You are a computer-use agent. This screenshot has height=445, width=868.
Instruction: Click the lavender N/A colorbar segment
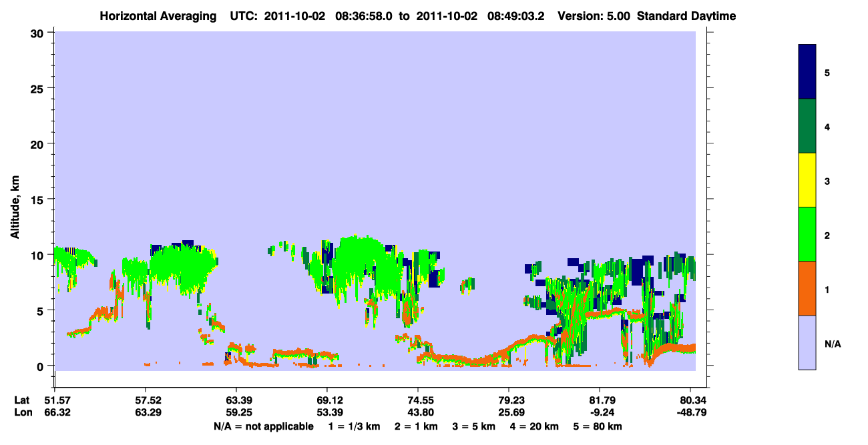tap(807, 342)
